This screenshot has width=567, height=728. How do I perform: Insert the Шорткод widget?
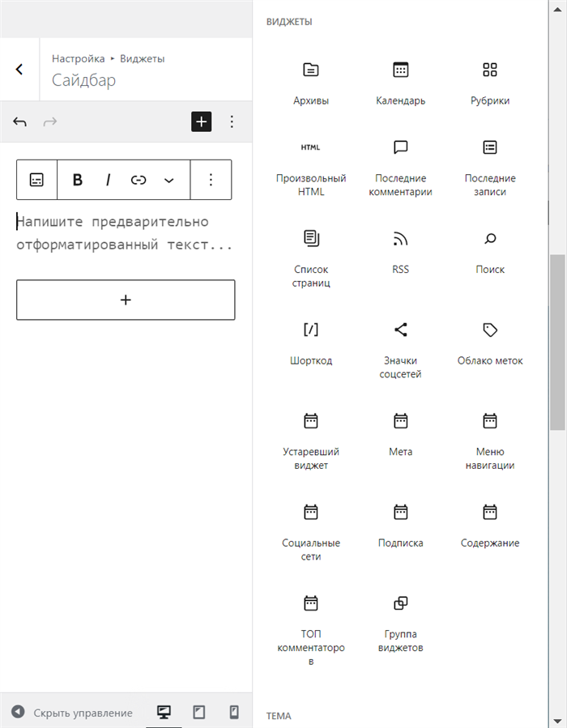point(311,343)
